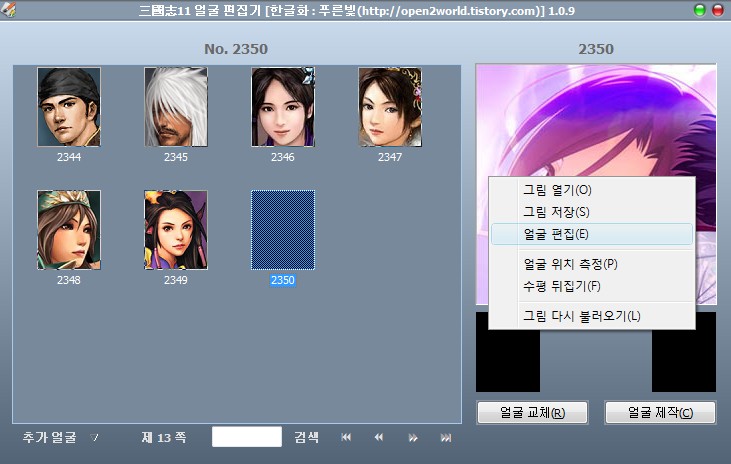Select white-haired face thumbnail 2345
This screenshot has height=464, width=731.
pyautogui.click(x=176, y=107)
